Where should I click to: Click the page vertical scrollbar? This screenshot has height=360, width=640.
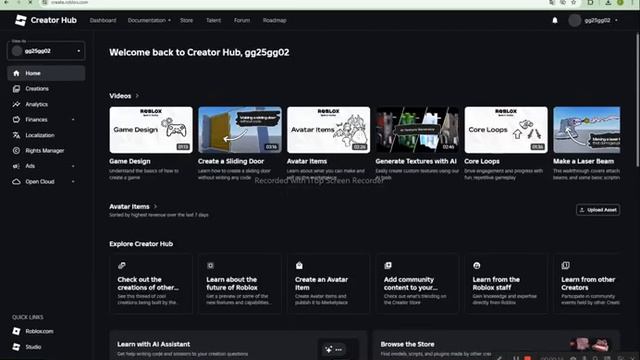637,100
